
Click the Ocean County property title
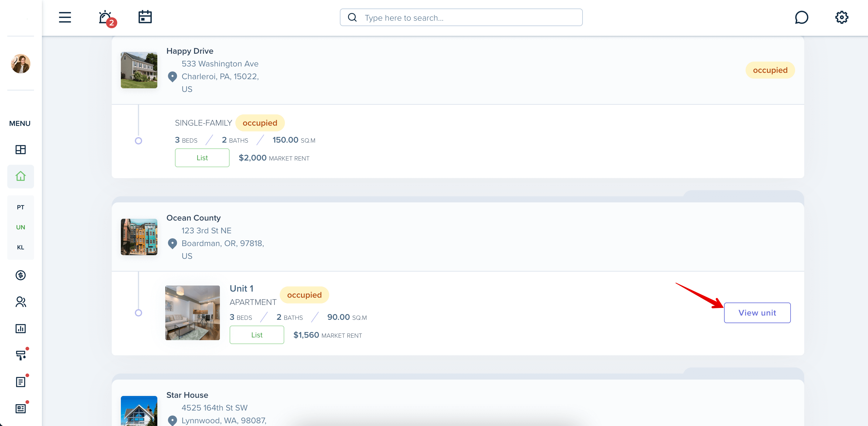point(193,218)
